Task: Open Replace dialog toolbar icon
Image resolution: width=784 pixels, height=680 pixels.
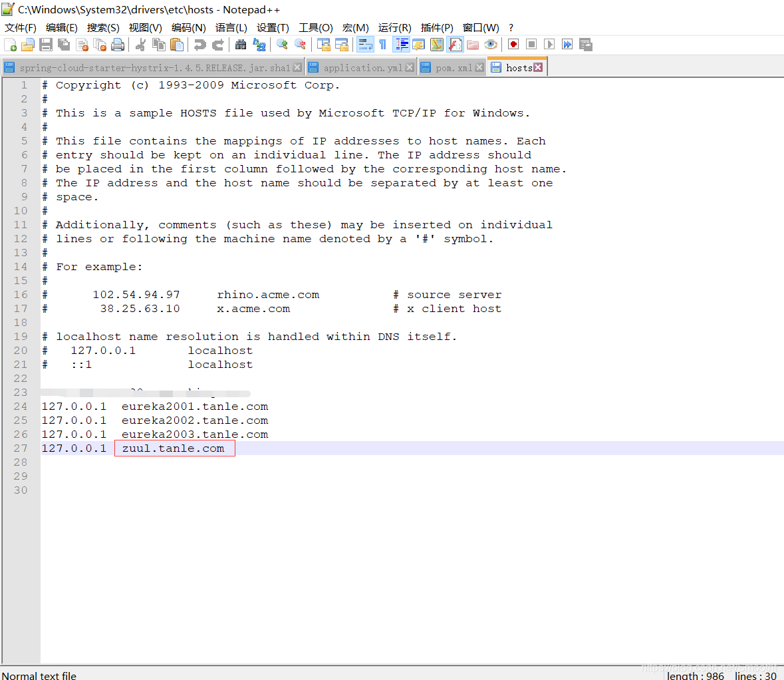Action: [x=259, y=45]
